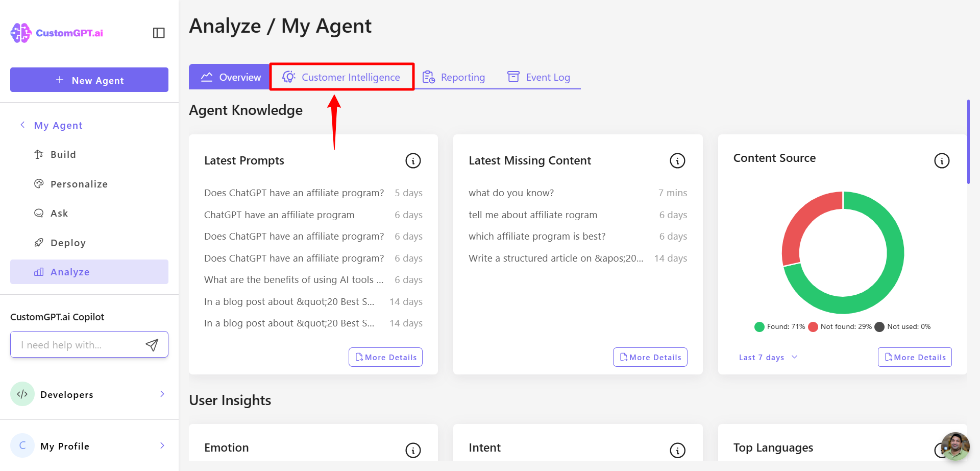Click the dark Not used legend dot

tap(879, 327)
